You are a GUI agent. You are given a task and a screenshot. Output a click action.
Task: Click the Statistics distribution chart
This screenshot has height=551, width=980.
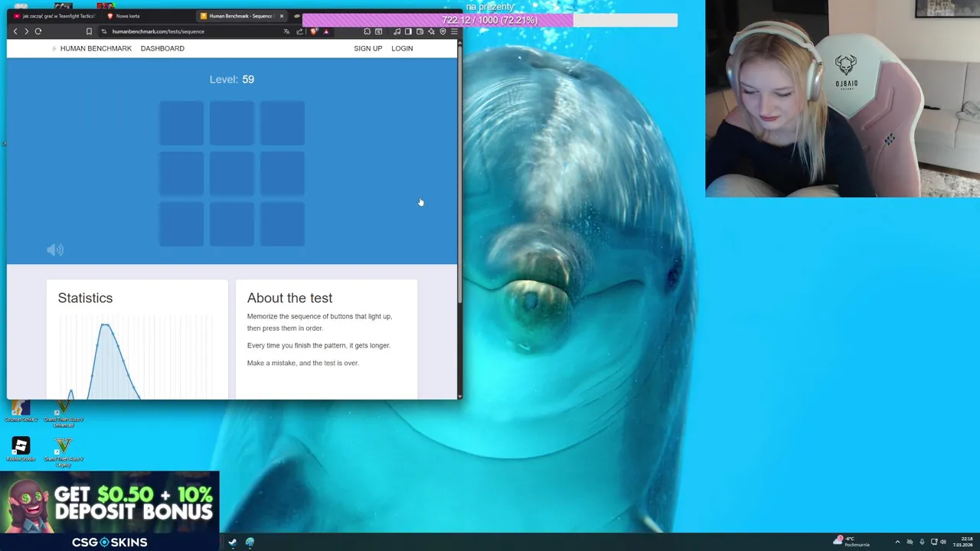tap(137, 358)
